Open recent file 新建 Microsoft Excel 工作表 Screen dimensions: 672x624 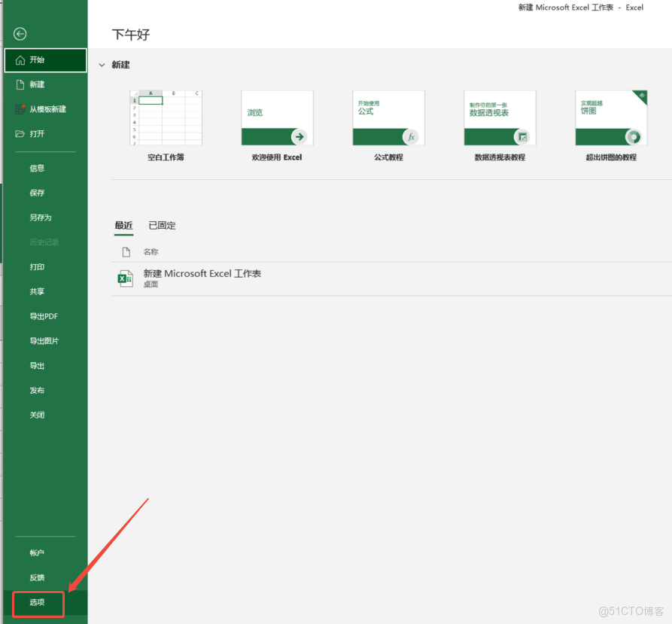point(202,273)
